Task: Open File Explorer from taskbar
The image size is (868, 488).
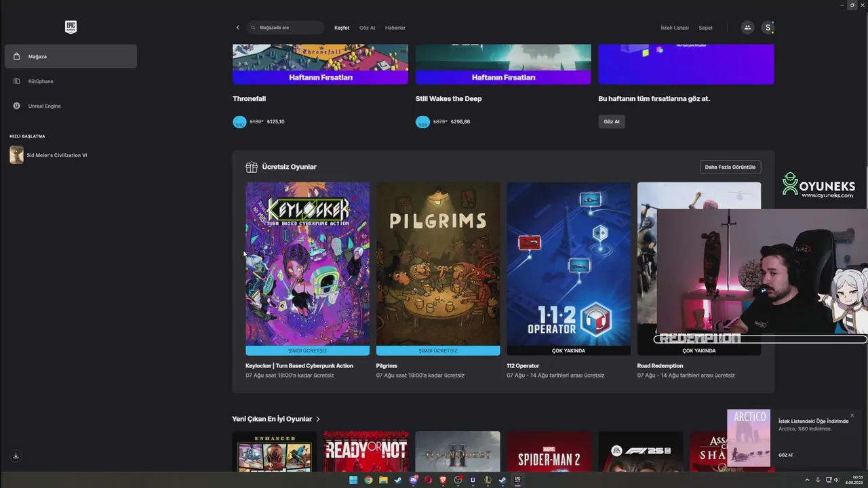Action: [383, 480]
